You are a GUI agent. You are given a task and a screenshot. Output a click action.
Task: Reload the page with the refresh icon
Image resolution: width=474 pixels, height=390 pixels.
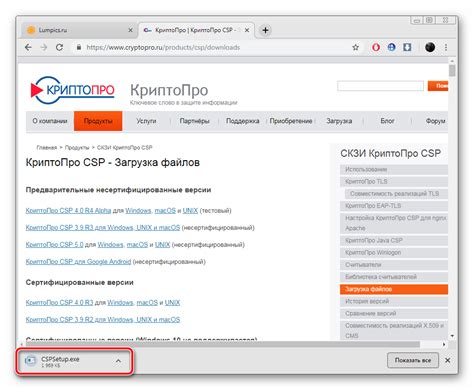point(59,47)
